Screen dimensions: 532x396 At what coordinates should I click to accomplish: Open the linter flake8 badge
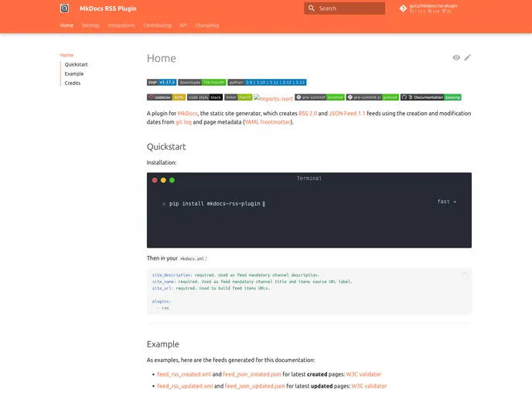pyautogui.click(x=238, y=97)
